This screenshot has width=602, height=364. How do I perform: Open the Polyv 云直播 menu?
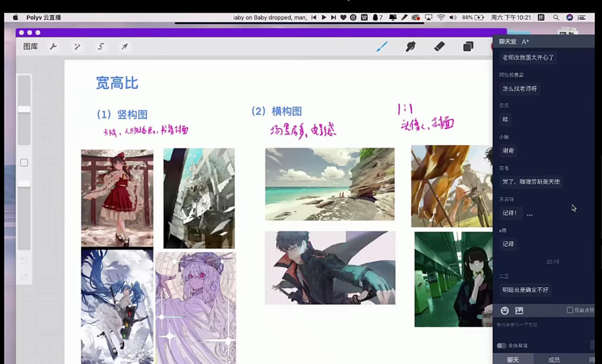[44, 17]
